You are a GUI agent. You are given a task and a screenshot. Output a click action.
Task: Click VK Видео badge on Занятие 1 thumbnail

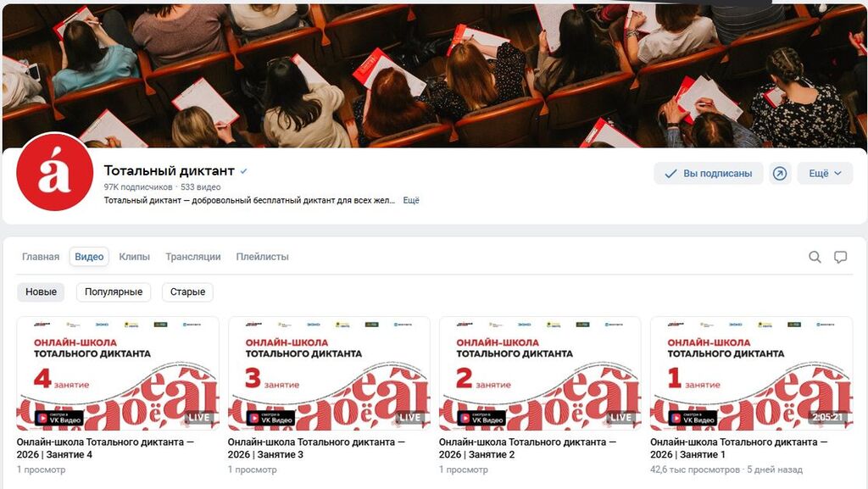click(693, 418)
